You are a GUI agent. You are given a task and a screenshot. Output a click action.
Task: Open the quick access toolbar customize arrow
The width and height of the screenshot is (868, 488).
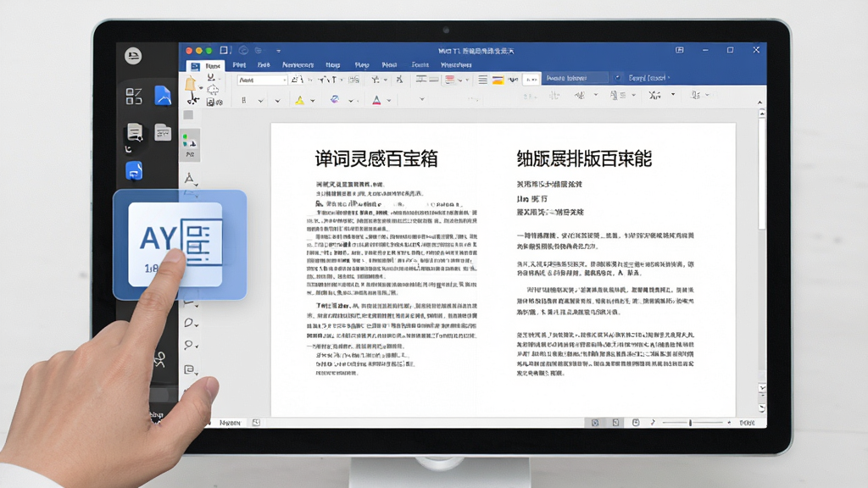pos(278,51)
